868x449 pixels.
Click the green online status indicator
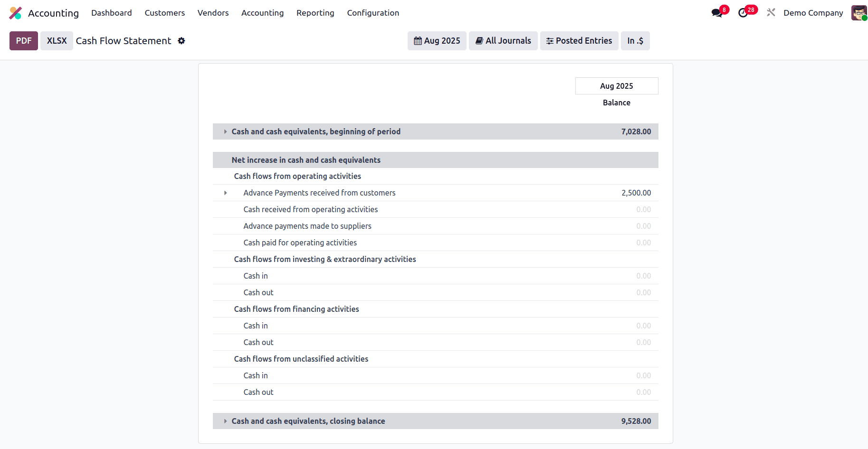(x=866, y=17)
